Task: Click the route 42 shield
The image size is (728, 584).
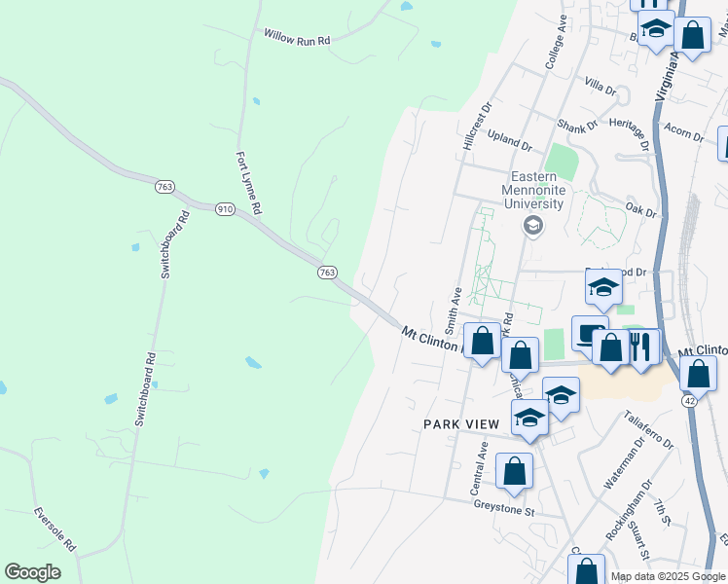Action: (690, 401)
